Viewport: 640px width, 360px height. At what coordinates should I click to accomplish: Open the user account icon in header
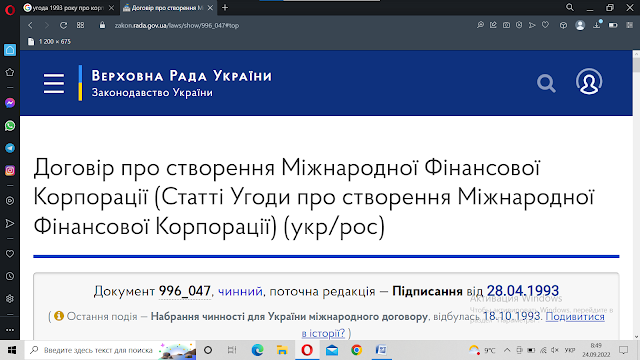pos(589,82)
